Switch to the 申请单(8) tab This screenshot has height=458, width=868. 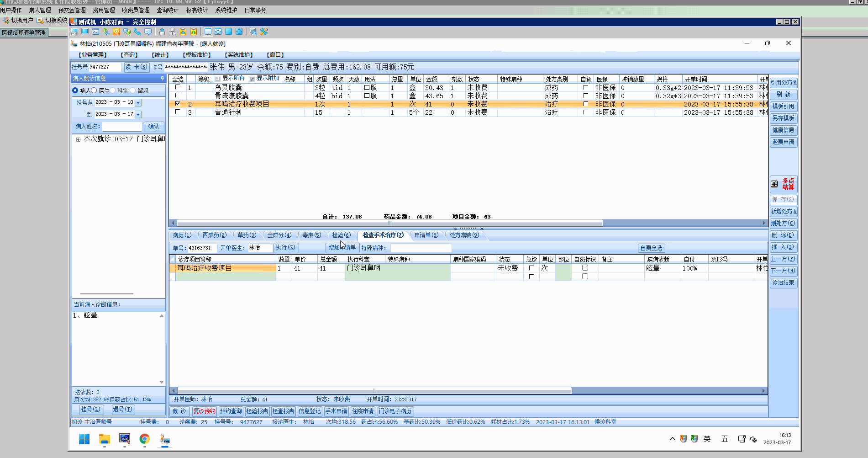click(426, 235)
